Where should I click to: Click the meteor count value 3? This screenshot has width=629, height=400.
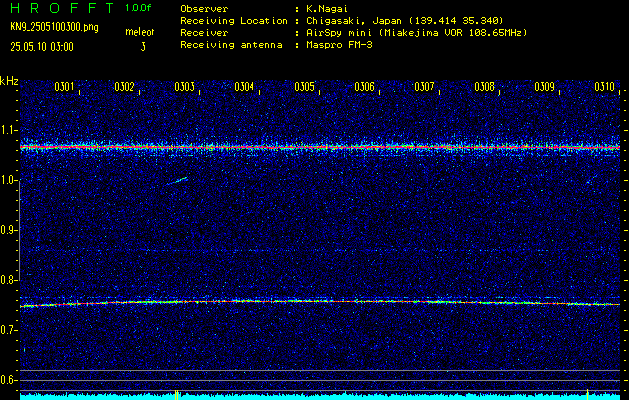pyautogui.click(x=143, y=47)
